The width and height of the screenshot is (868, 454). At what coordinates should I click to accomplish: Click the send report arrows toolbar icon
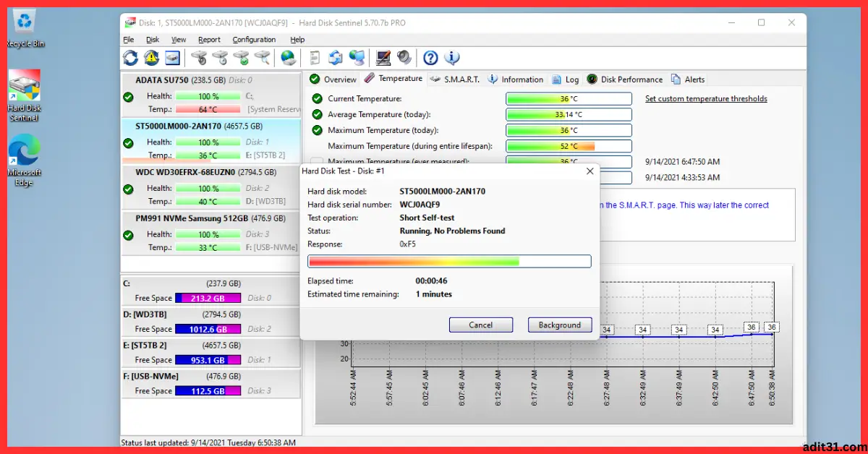[x=336, y=58]
